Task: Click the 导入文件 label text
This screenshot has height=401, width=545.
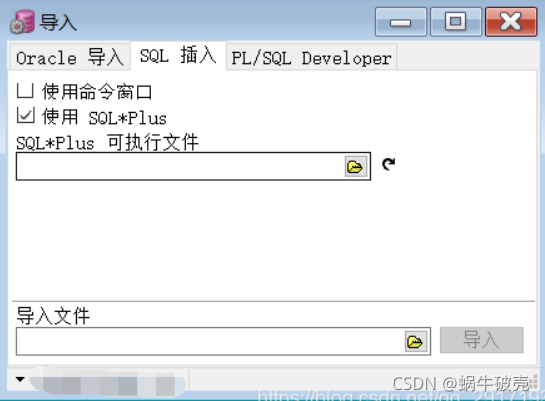Action: pos(53,316)
